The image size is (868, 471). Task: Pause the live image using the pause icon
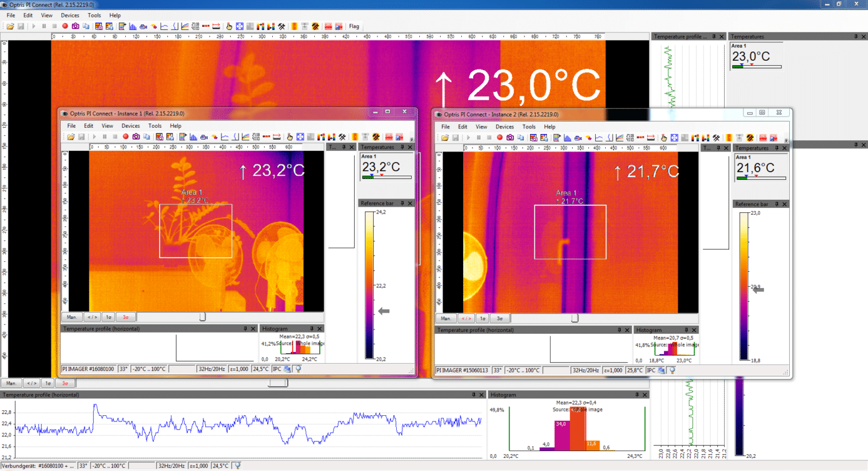coord(43,26)
